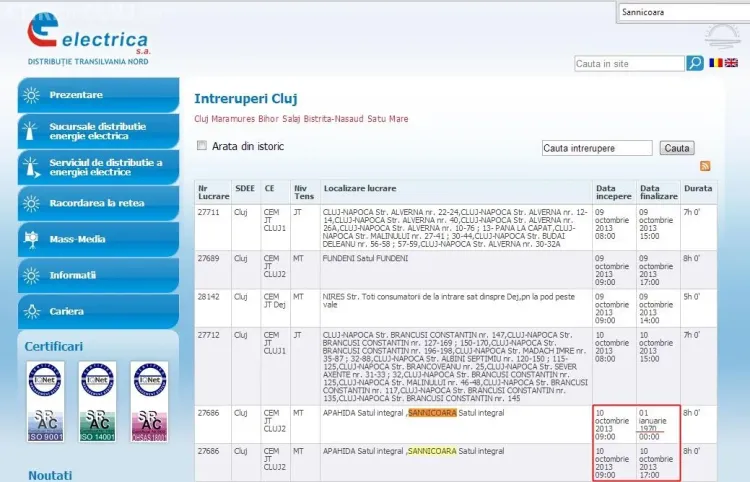Click the magnifier site search icon
Viewport: 750px width, 482px height.
[695, 63]
